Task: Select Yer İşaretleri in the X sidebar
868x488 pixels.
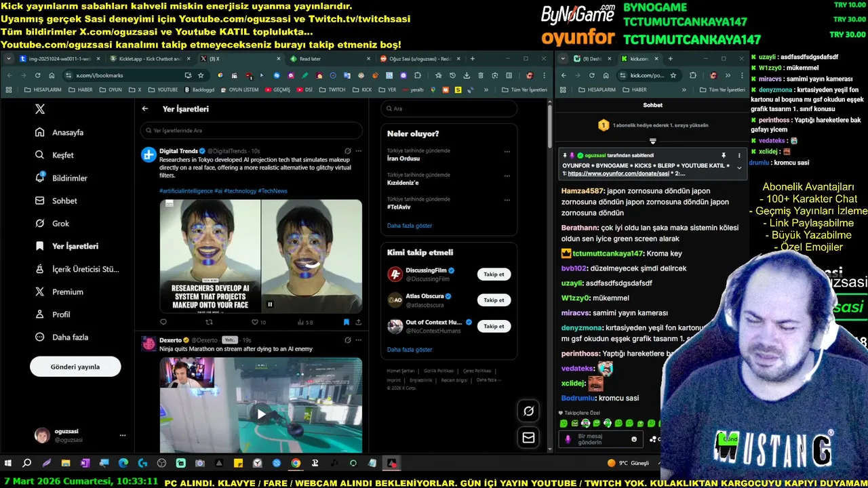Action: pyautogui.click(x=67, y=246)
